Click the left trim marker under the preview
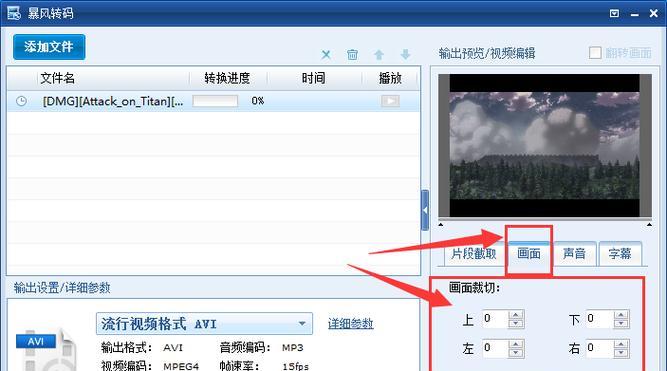The height and width of the screenshot is (371, 667). [441, 224]
